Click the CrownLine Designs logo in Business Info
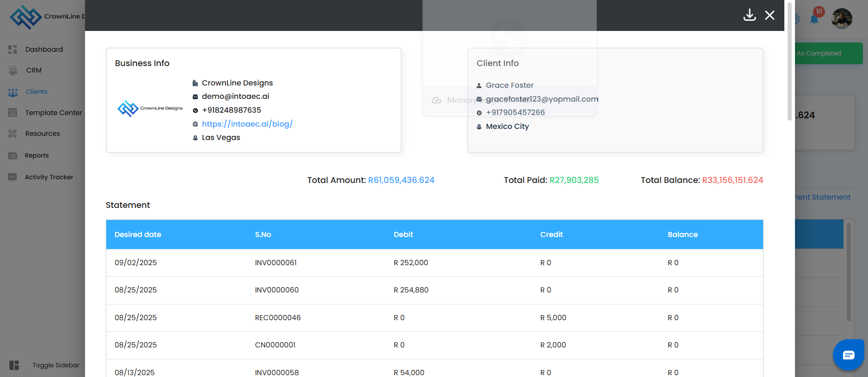The width and height of the screenshot is (868, 377). click(150, 109)
